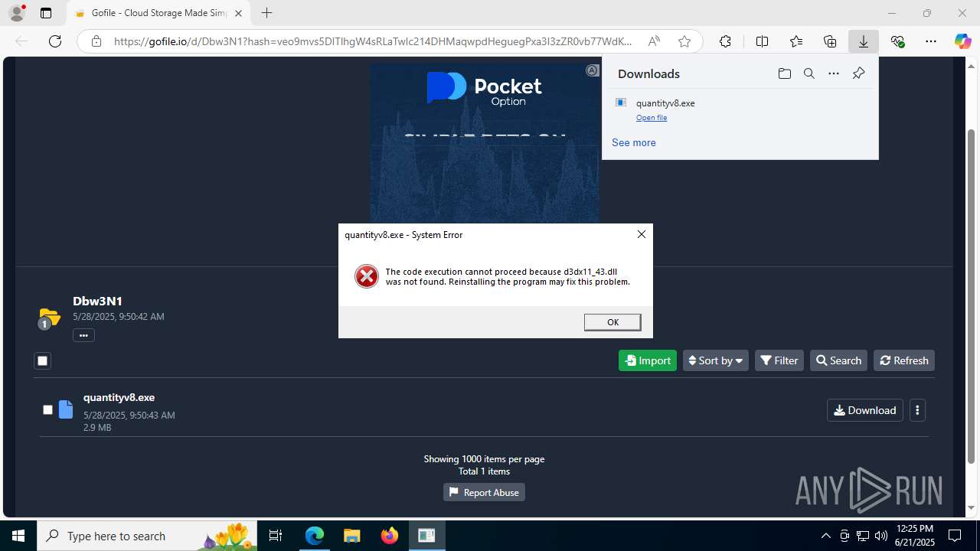This screenshot has height=551, width=980.
Task: Open the volume control icon
Action: click(x=880, y=536)
